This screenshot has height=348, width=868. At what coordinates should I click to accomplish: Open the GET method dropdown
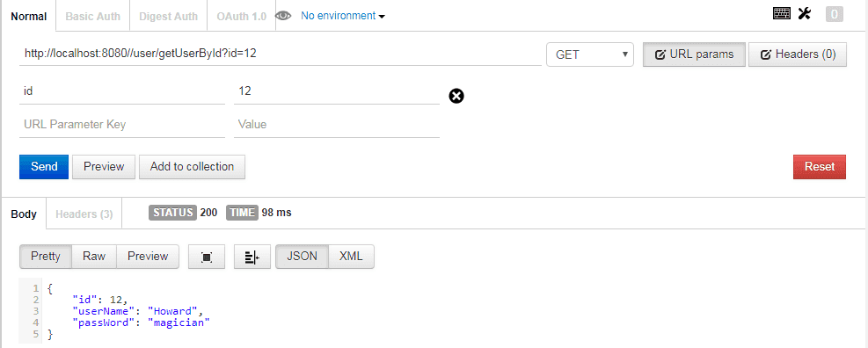tap(590, 54)
